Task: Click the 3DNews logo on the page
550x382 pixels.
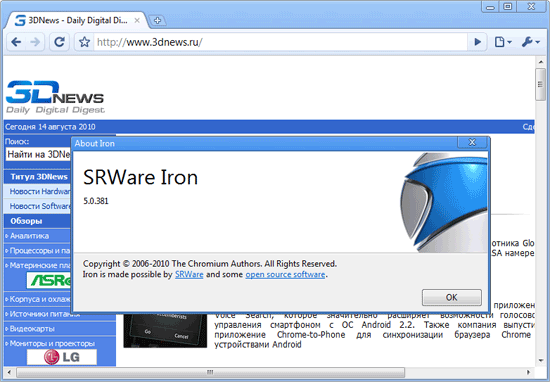Action: 55,97
